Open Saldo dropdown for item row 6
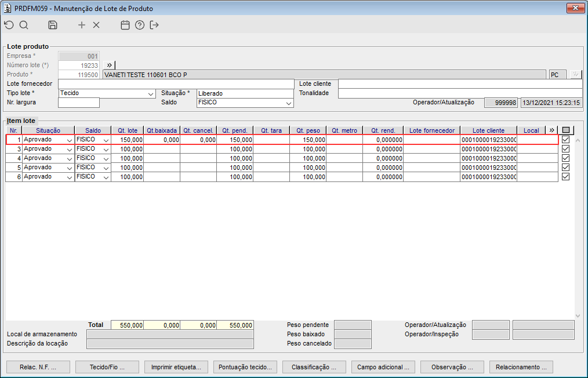588x378 pixels. (x=106, y=177)
